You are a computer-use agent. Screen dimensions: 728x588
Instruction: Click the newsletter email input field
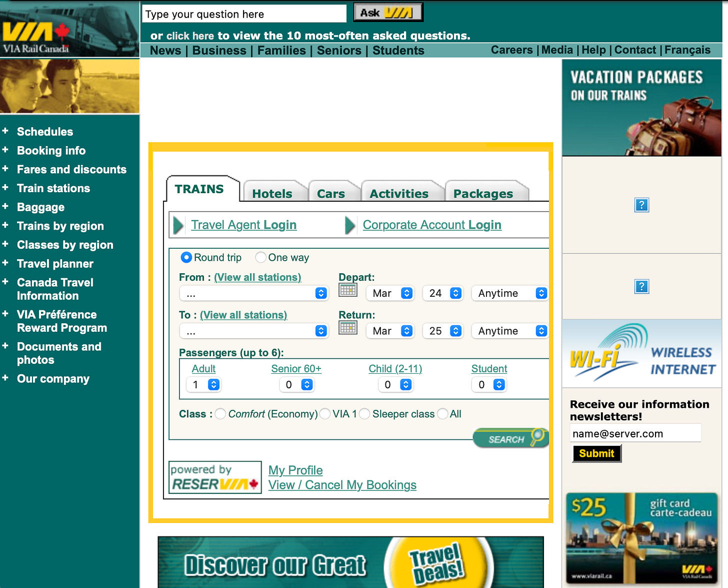tap(635, 433)
